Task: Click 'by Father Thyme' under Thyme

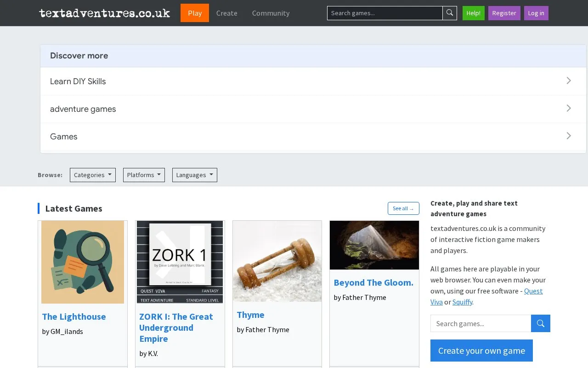Action: click(263, 329)
